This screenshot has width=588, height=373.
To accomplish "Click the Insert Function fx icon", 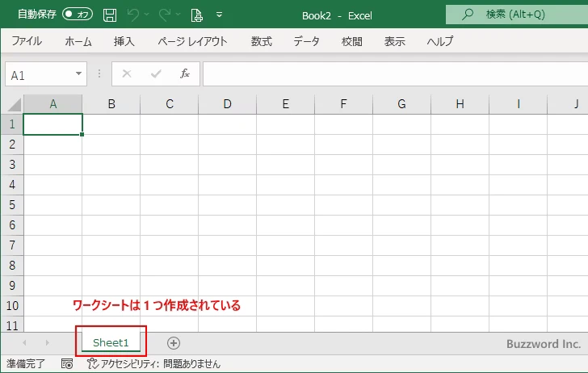I will (185, 73).
